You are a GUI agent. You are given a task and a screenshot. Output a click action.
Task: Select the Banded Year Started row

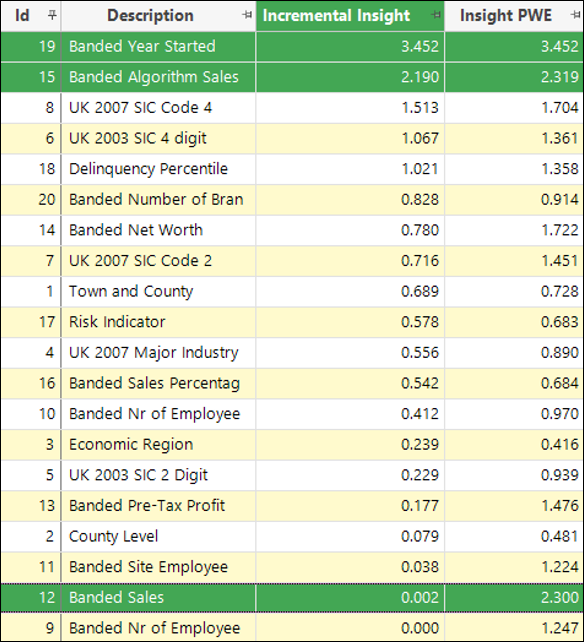[292, 46]
